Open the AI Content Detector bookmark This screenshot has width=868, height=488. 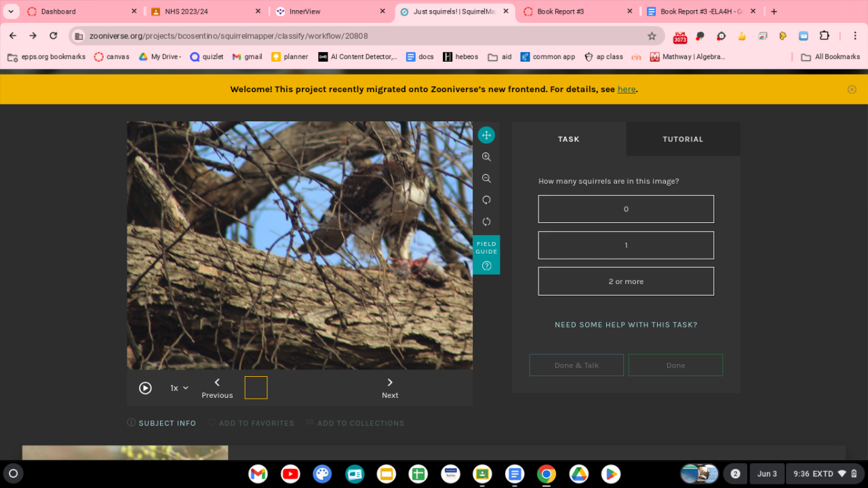coord(358,57)
